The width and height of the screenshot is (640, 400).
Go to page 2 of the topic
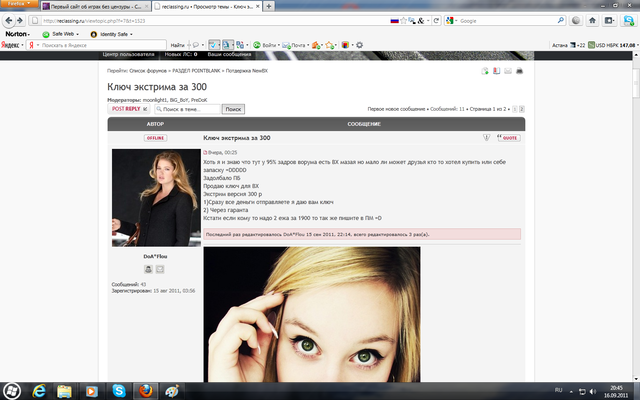[522, 109]
